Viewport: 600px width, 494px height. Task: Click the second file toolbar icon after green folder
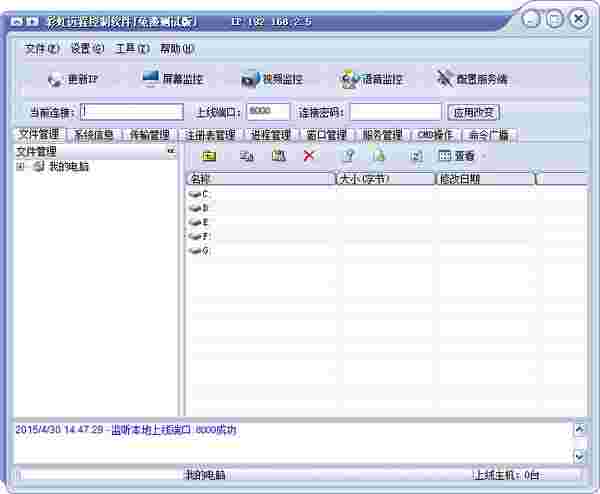[246, 156]
